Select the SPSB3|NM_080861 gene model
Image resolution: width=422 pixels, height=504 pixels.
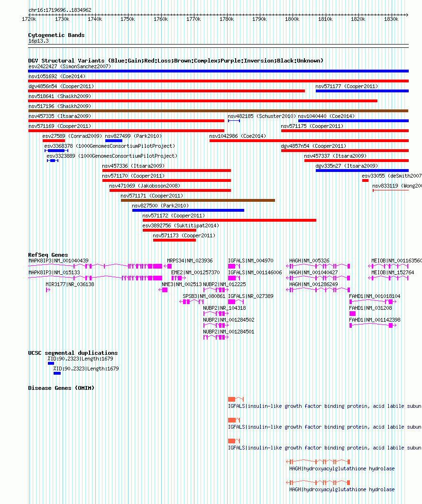click(192, 302)
